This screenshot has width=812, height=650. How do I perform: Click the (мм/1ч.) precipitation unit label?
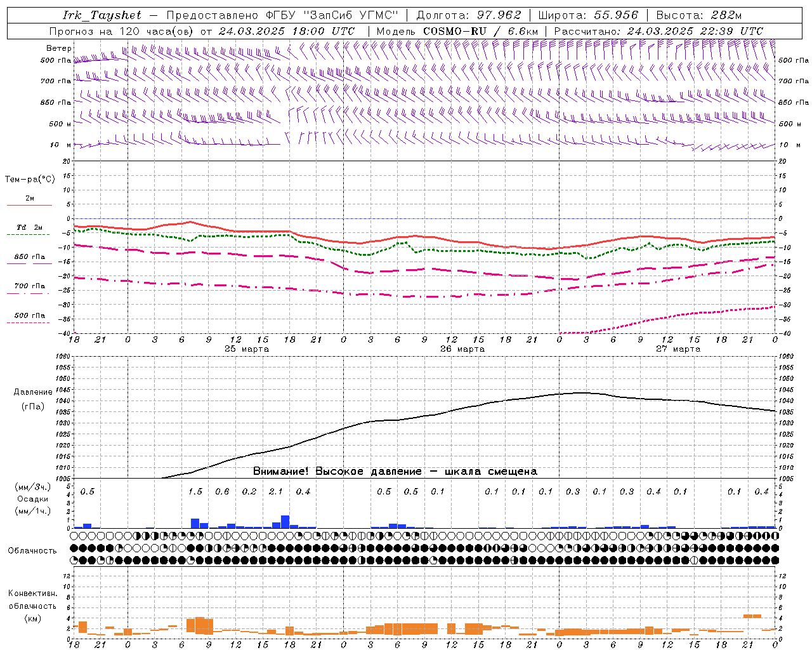click(33, 510)
